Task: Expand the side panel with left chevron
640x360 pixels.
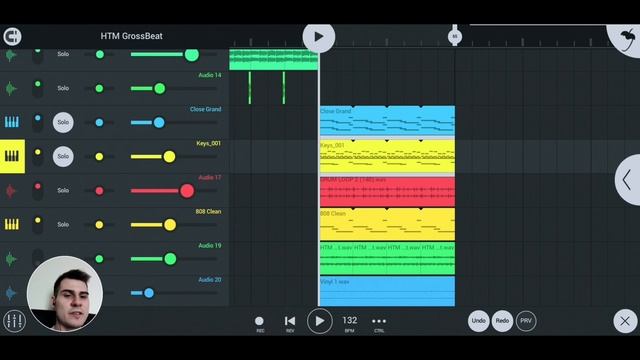Action: point(627,180)
